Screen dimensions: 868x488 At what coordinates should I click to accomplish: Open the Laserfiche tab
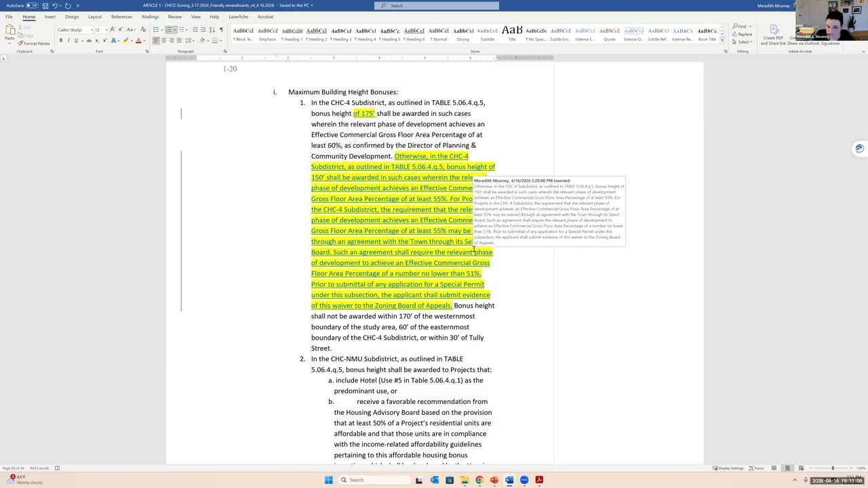(x=238, y=17)
